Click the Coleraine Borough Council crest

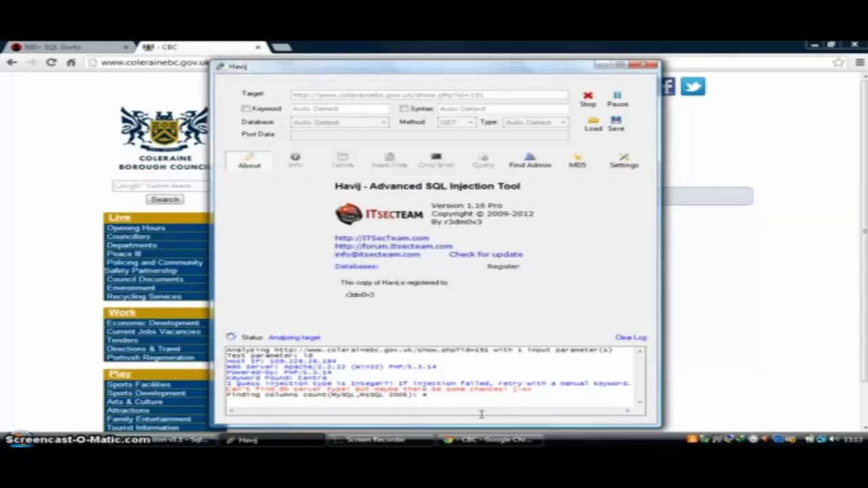tap(164, 130)
